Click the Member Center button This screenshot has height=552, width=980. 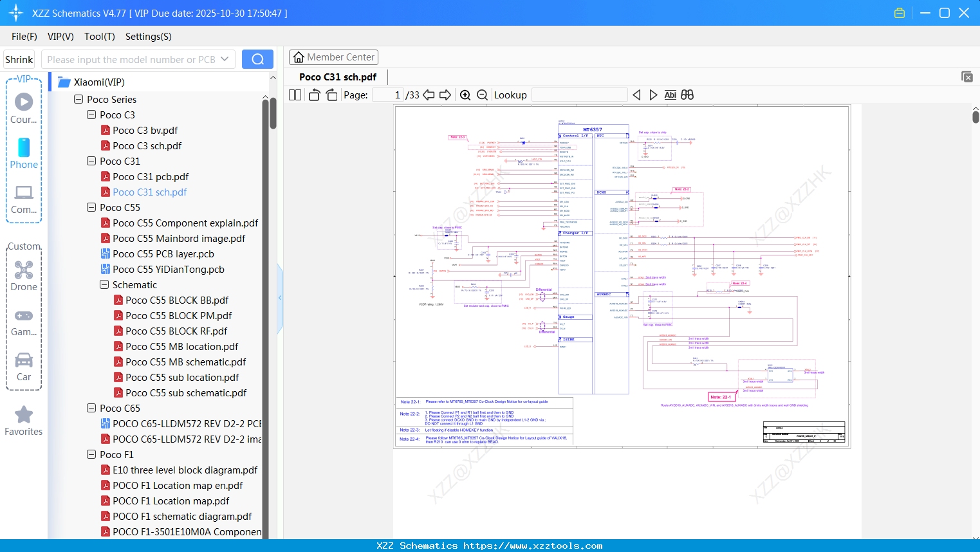pos(333,57)
